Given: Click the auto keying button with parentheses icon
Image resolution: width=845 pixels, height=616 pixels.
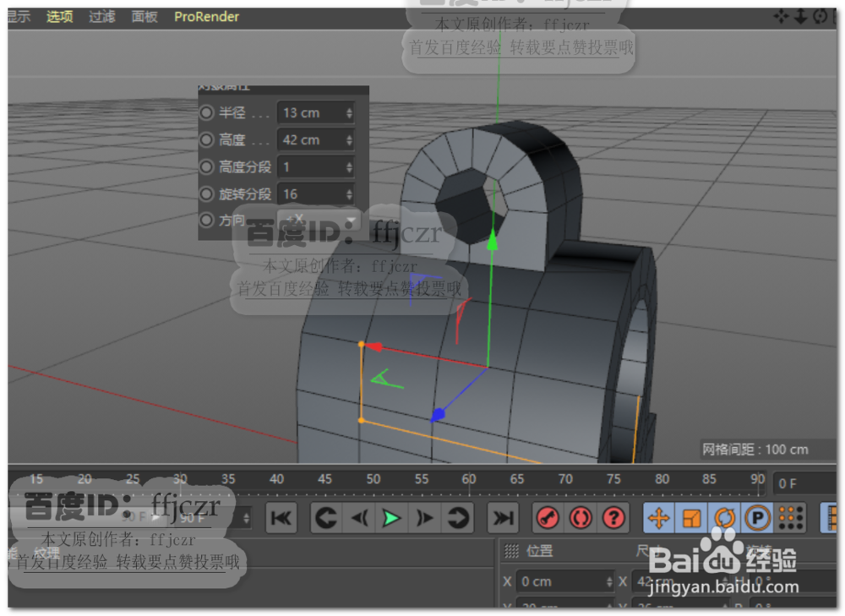Looking at the screenshot, I should (x=580, y=517).
